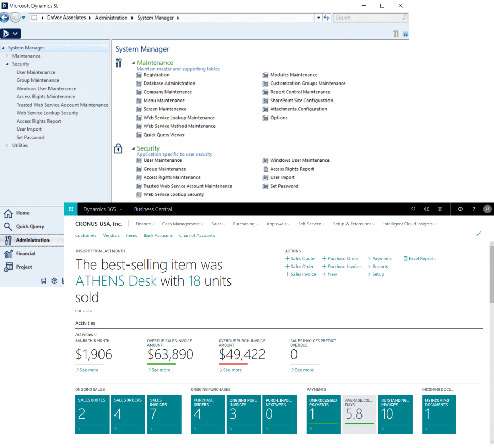The height and width of the screenshot is (448, 494).
Task: Open the app launcher waffle icon
Action: pyautogui.click(x=71, y=209)
